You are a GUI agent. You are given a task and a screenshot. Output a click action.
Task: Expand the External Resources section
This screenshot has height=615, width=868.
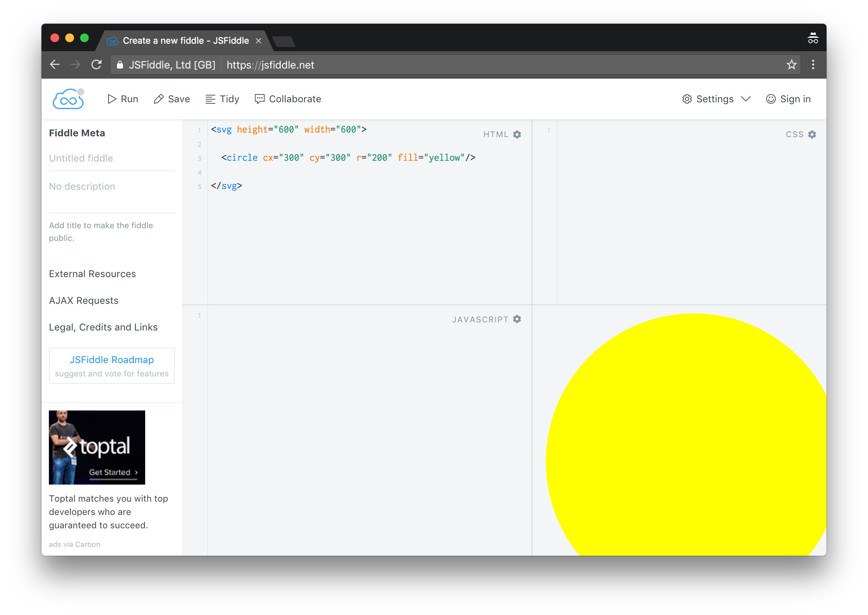[x=92, y=274]
